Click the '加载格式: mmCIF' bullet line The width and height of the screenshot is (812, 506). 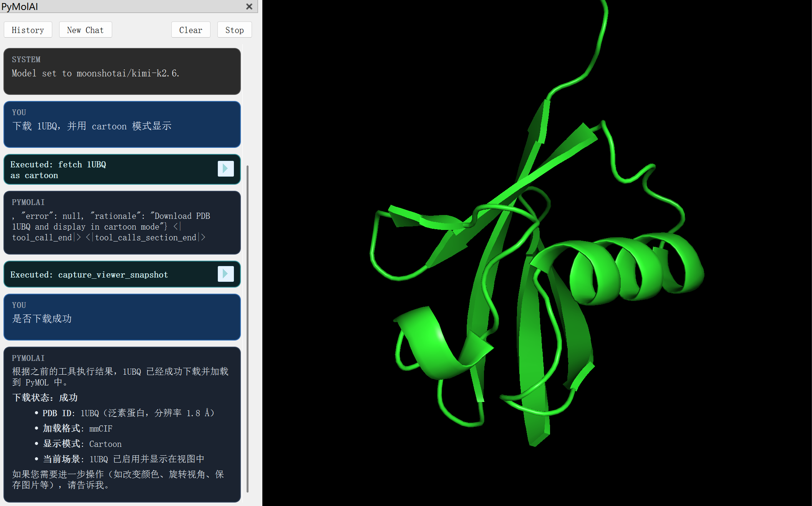click(x=74, y=428)
